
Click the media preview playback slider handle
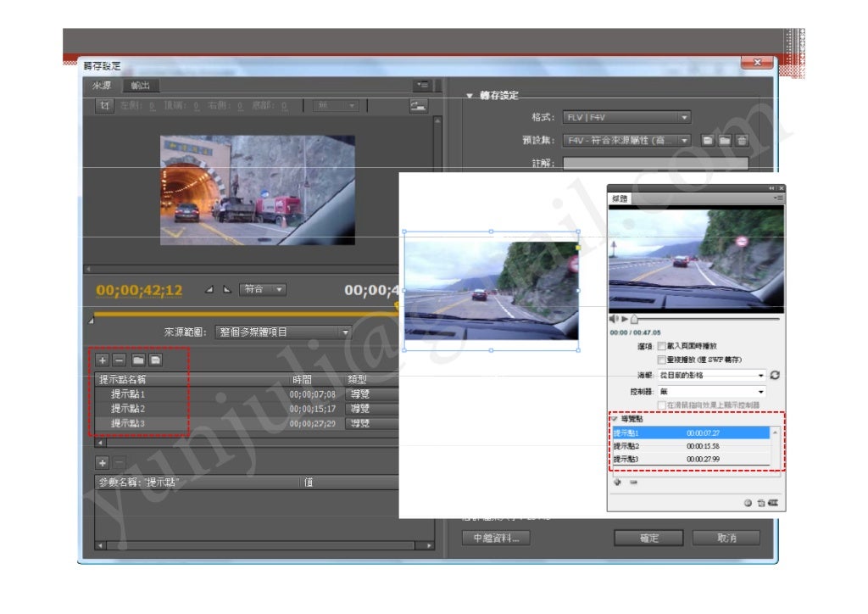tap(634, 319)
